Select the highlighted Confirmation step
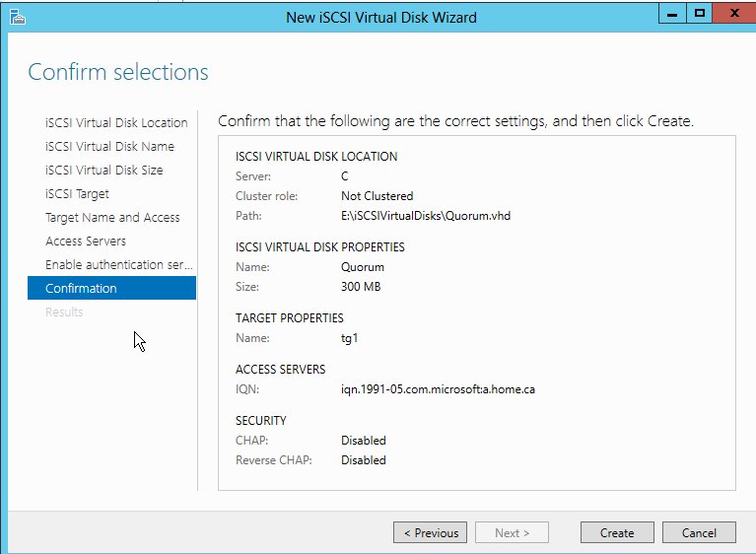756x554 pixels. [81, 289]
